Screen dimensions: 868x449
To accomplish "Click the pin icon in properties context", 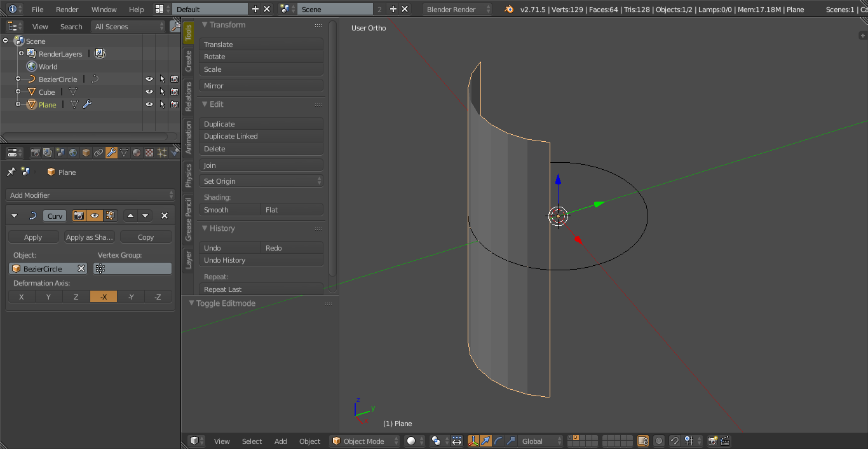I will pos(11,172).
